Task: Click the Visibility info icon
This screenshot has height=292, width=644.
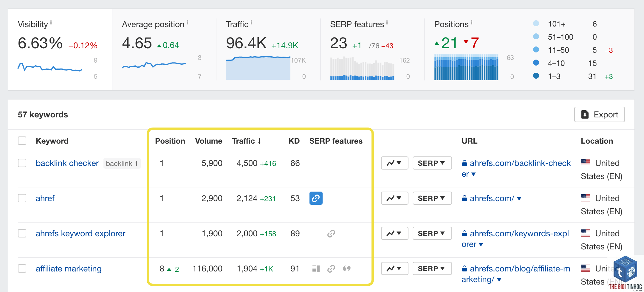Action: tap(51, 22)
